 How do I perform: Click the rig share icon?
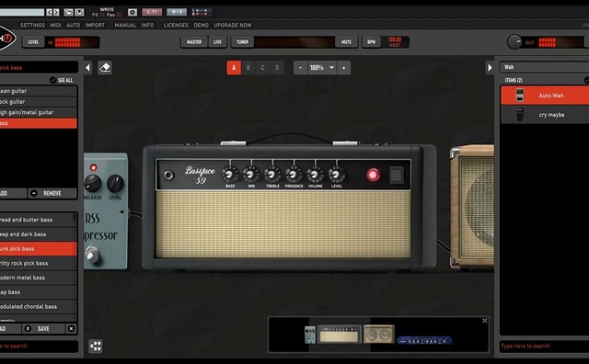tap(96, 346)
